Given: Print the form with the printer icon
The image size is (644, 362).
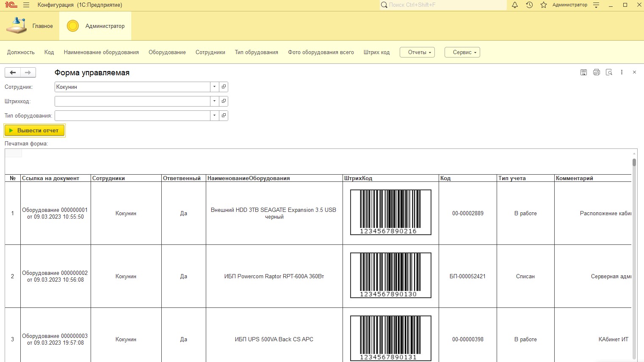Looking at the screenshot, I should 597,72.
